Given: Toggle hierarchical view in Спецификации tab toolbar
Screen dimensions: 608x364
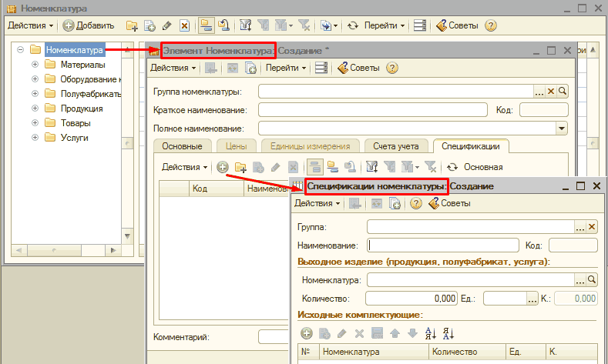Looking at the screenshot, I should [314, 167].
